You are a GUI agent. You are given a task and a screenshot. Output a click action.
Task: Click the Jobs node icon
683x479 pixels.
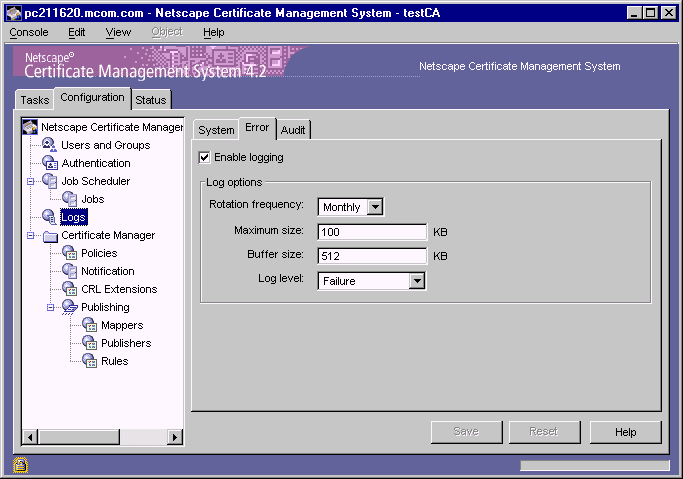coord(70,199)
